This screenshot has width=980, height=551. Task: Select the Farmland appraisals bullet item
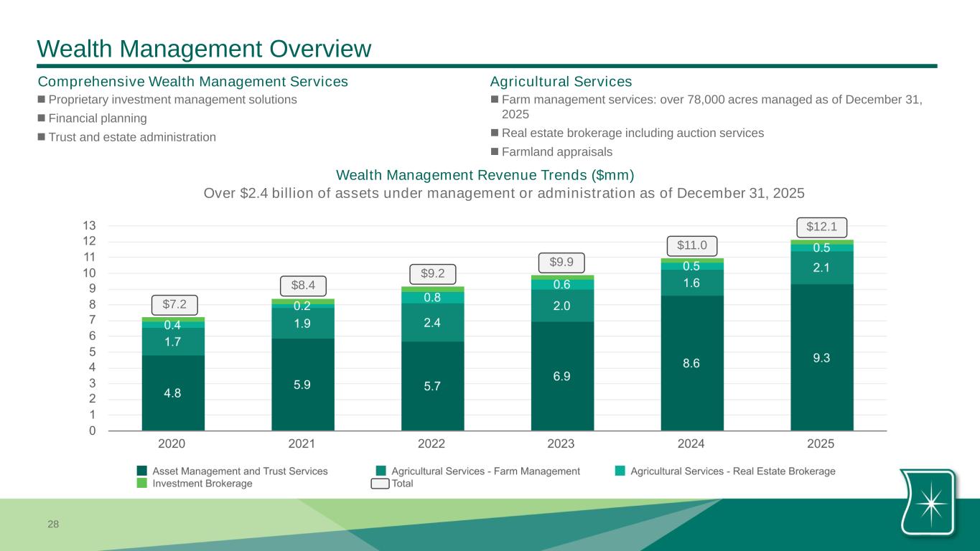[x=557, y=152]
